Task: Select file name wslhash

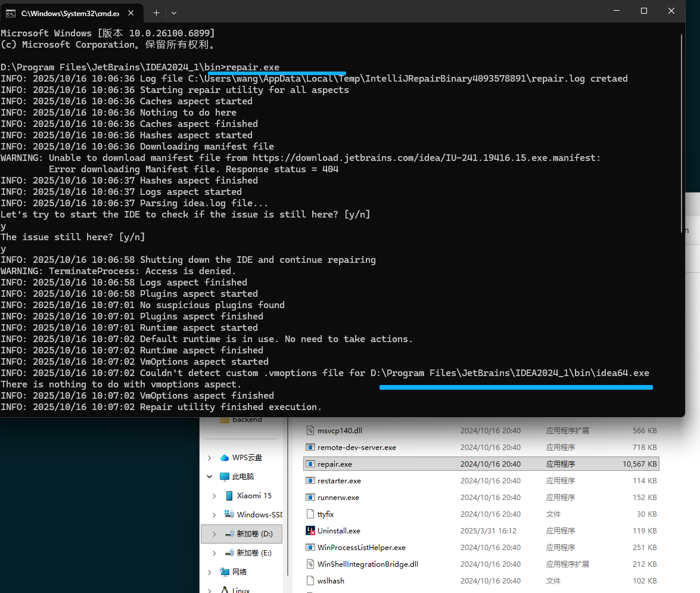Action: click(331, 580)
